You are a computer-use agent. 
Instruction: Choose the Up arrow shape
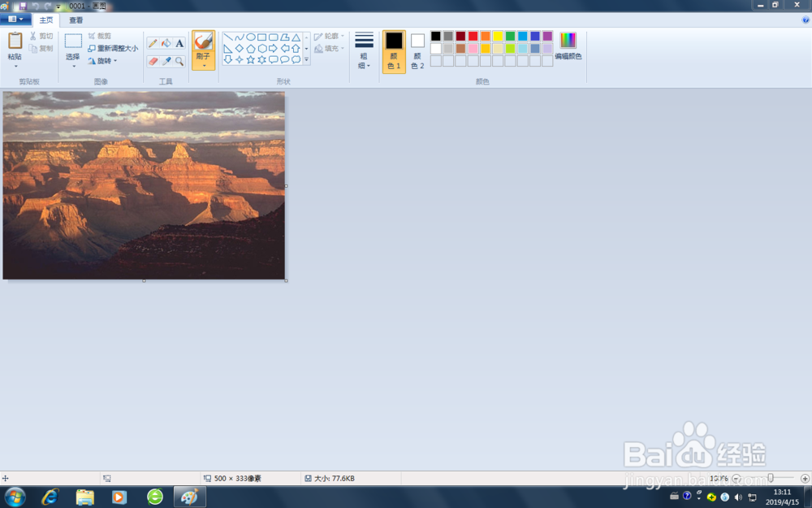click(x=296, y=49)
